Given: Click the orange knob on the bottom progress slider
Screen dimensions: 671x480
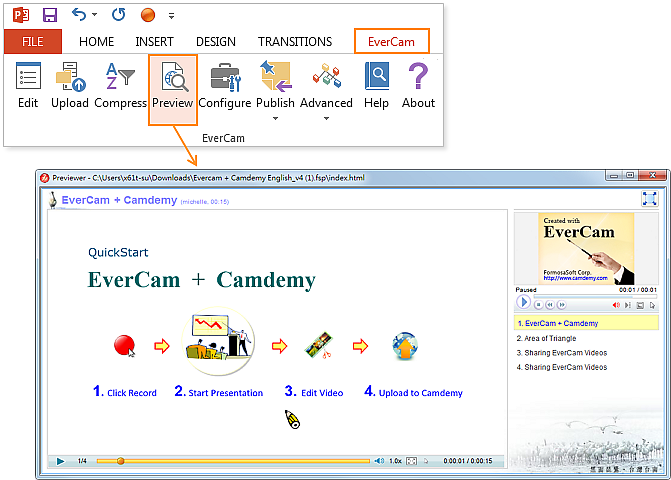Looking at the screenshot, I should coord(121,461).
